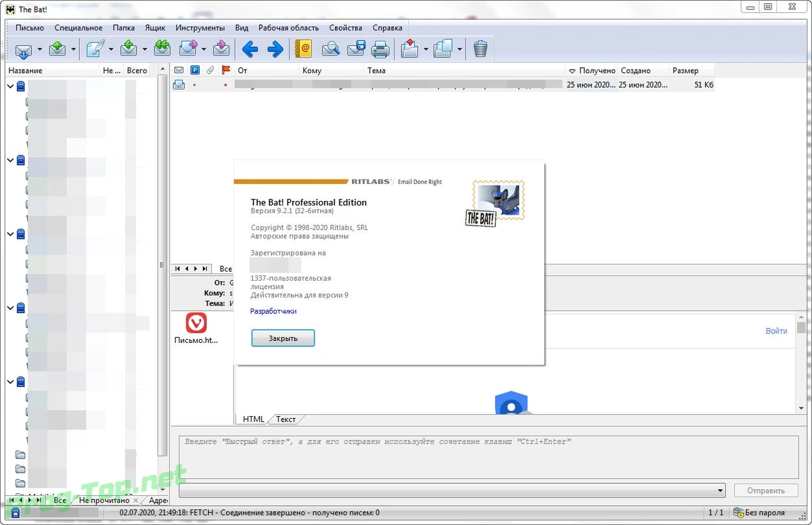Open dropdown arrow next to move to folder
This screenshot has width=812, height=525.
point(426,49)
